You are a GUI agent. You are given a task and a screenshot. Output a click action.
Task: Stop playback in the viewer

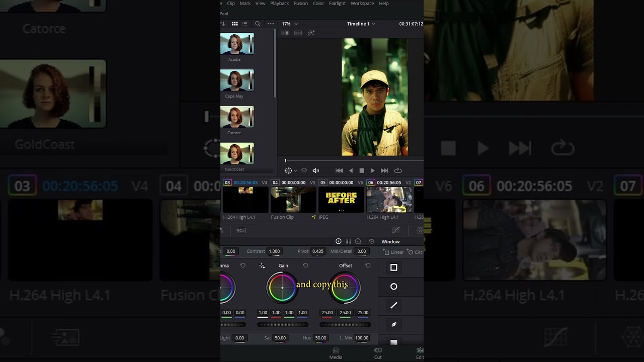click(362, 170)
